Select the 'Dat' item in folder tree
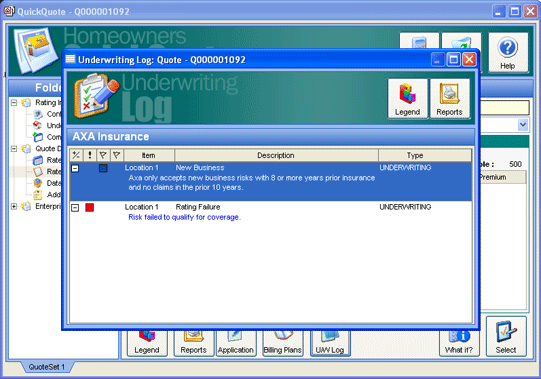Screen dimensions: 541x379 point(47,183)
